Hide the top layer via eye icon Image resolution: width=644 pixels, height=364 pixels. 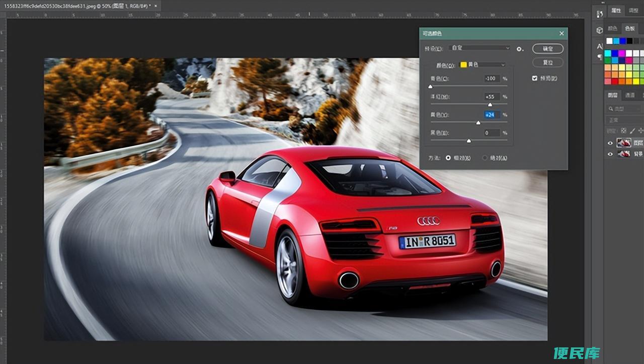pos(610,143)
